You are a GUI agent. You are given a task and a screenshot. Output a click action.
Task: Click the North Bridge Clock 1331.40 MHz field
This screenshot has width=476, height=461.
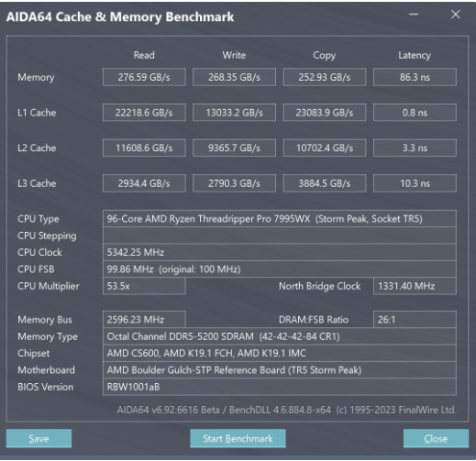pos(415,286)
